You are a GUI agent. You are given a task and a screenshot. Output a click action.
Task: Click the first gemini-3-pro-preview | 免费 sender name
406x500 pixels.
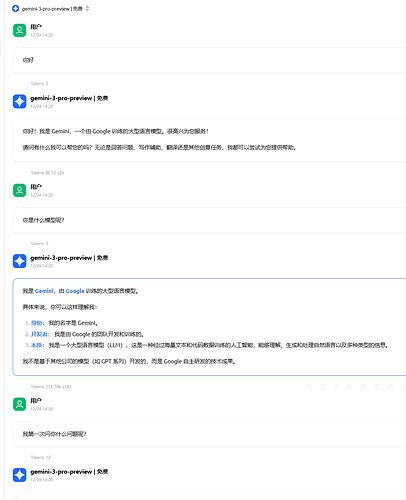69,98
